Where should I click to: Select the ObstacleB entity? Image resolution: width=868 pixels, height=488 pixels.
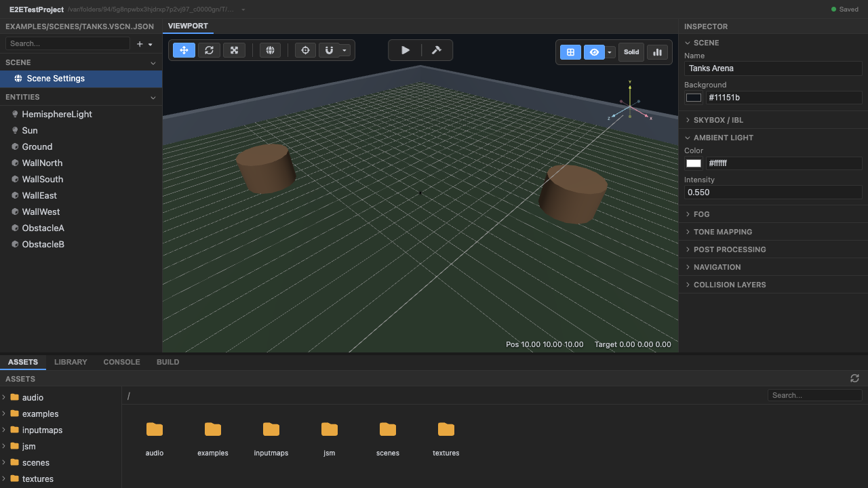pyautogui.click(x=81, y=244)
